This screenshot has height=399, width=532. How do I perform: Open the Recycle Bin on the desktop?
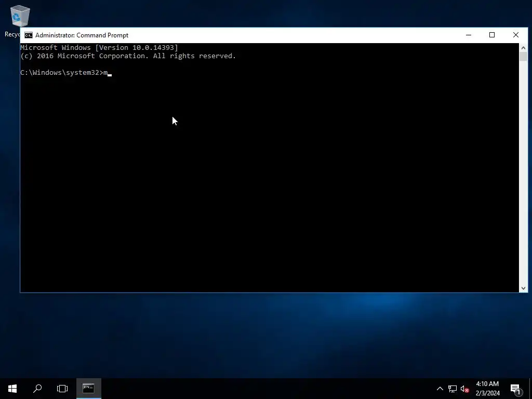coord(20,16)
